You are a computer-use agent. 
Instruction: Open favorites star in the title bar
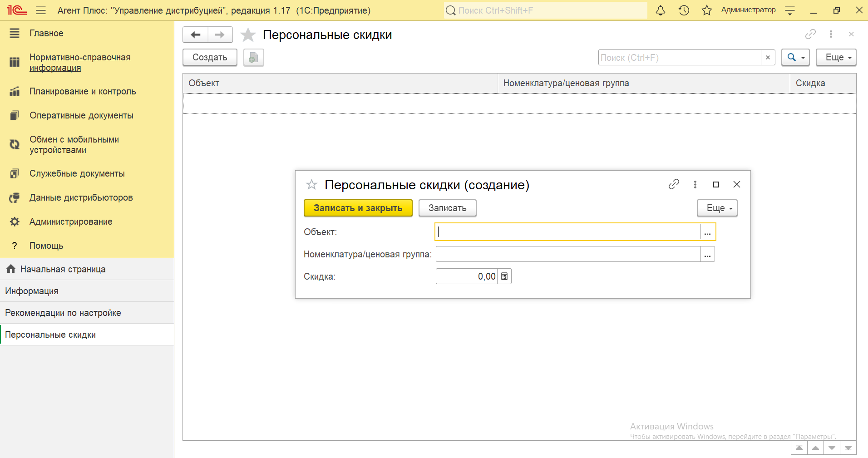pos(707,10)
